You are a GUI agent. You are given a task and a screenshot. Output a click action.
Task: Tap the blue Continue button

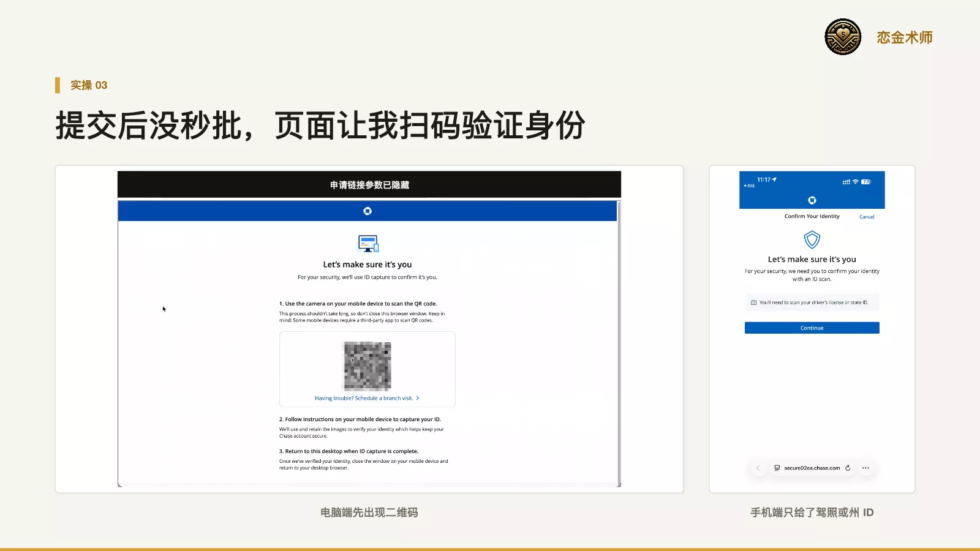click(812, 328)
